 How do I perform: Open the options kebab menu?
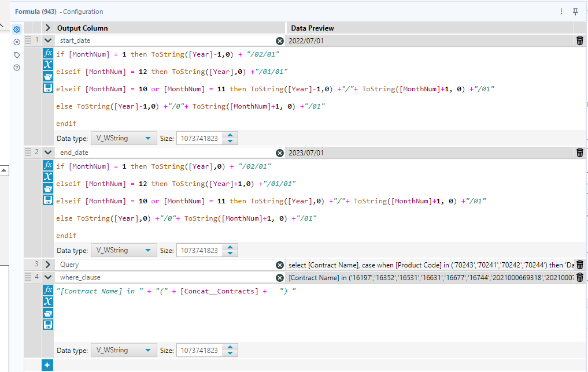pyautogui.click(x=561, y=12)
